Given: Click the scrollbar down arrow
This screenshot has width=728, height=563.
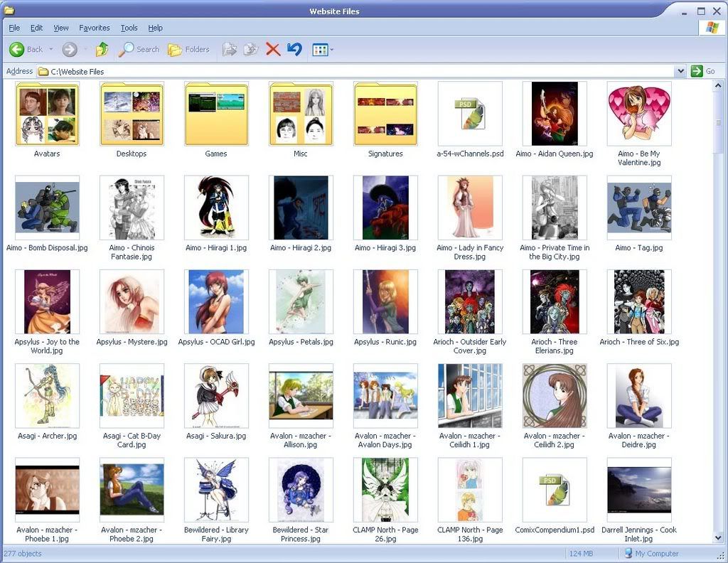Looking at the screenshot, I should (x=718, y=537).
